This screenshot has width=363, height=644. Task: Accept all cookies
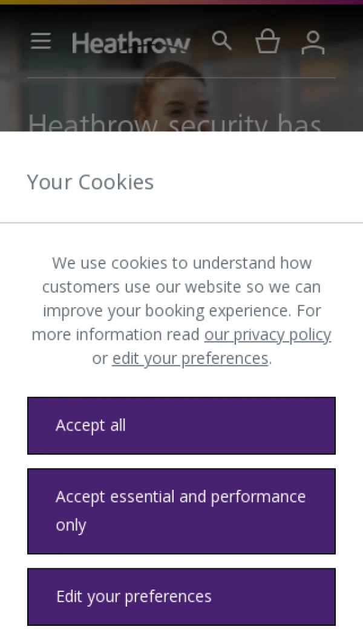[181, 426]
